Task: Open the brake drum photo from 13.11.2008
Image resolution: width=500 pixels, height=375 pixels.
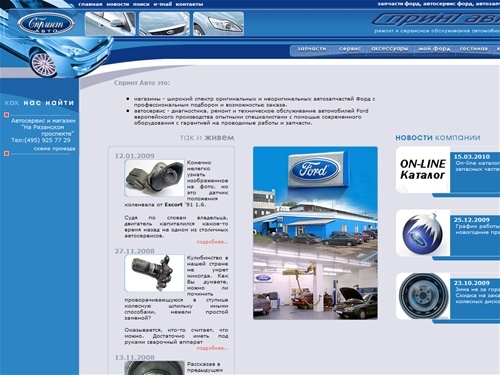Action: 155,368
